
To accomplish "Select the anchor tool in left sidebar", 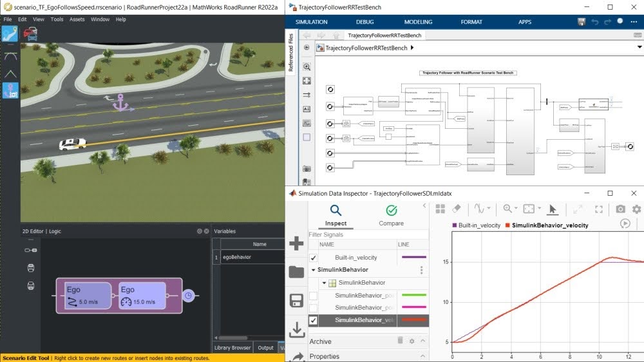I will (x=10, y=91).
